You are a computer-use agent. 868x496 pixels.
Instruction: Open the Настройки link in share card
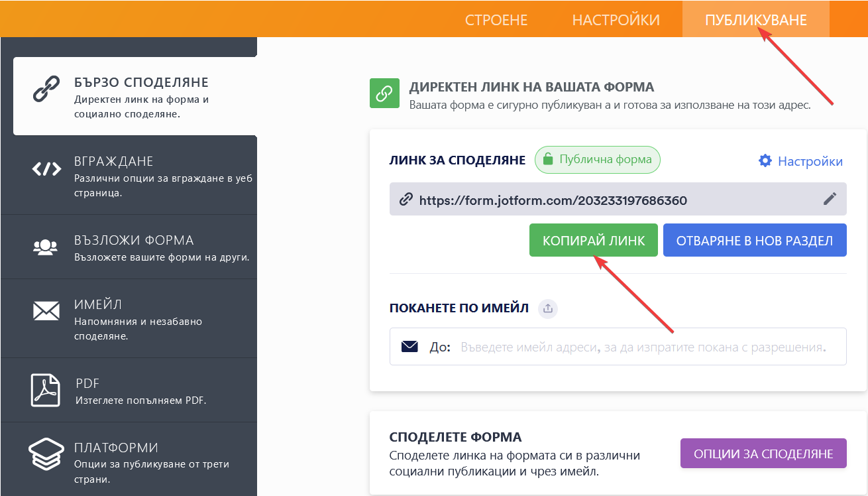coord(810,161)
